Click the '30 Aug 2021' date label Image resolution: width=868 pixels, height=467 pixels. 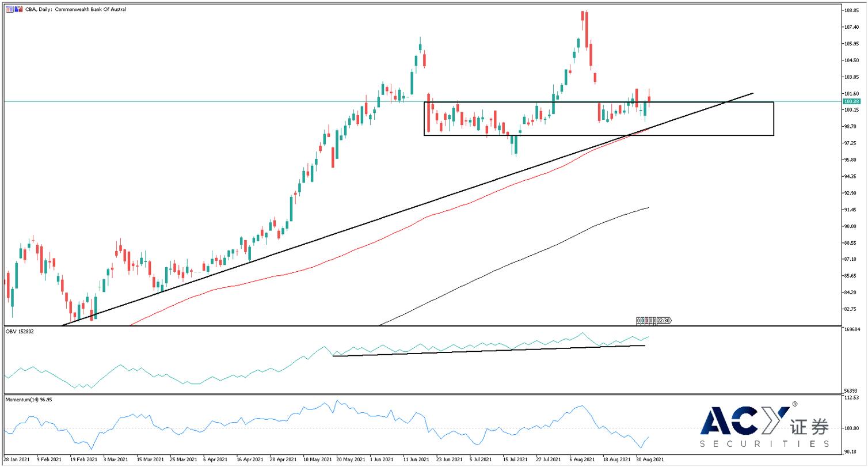tap(650, 460)
